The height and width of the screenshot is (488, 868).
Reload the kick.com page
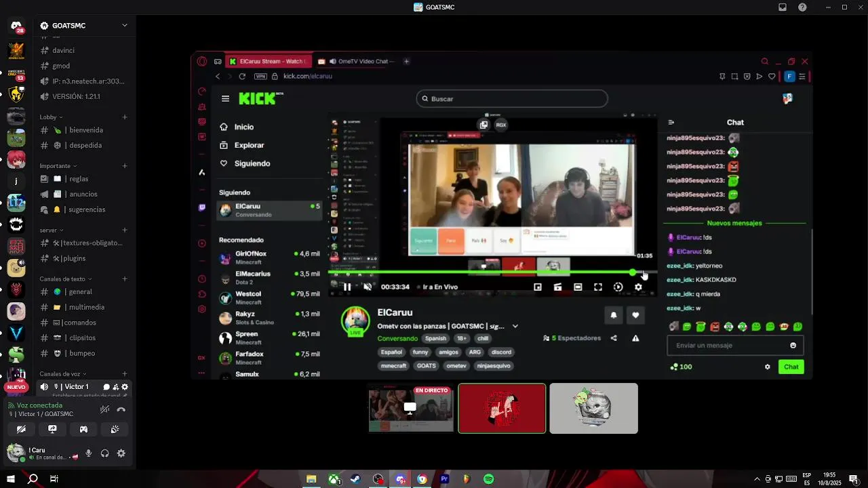tap(242, 77)
